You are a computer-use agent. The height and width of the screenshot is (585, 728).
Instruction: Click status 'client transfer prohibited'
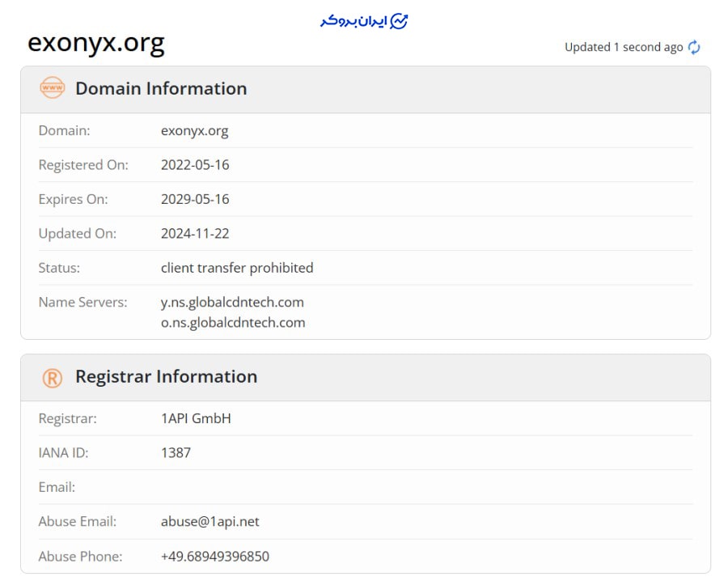point(237,268)
